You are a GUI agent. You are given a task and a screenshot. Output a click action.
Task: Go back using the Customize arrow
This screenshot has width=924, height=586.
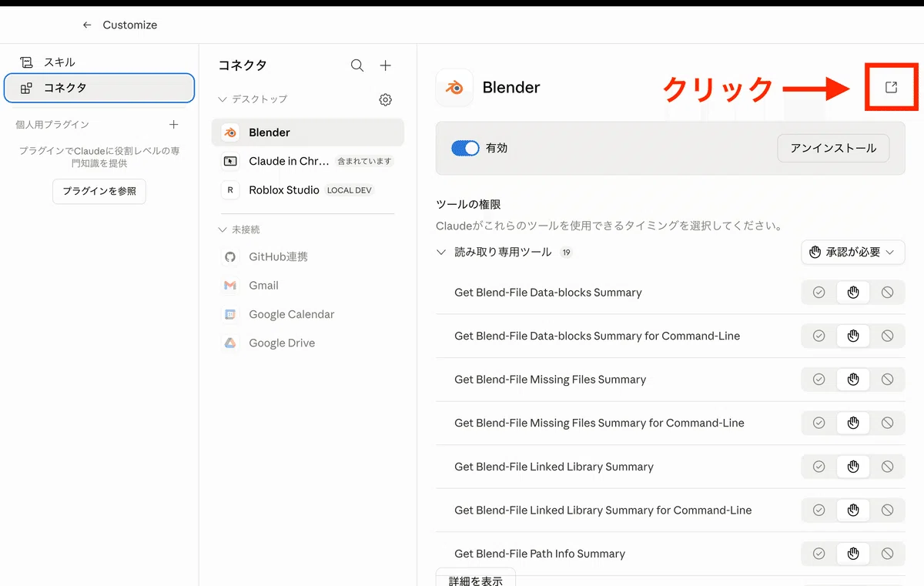[87, 25]
